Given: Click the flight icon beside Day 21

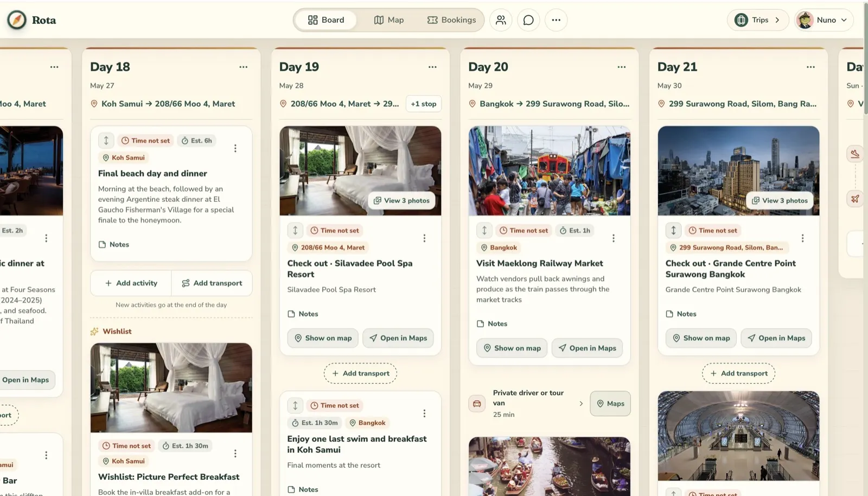Looking at the screenshot, I should pos(855,199).
